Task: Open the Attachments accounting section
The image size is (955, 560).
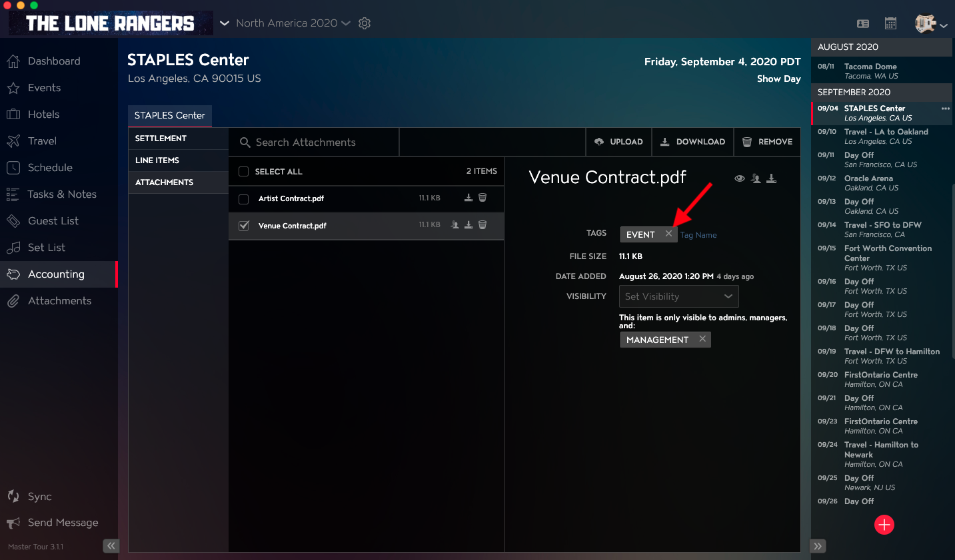Action: pyautogui.click(x=178, y=182)
